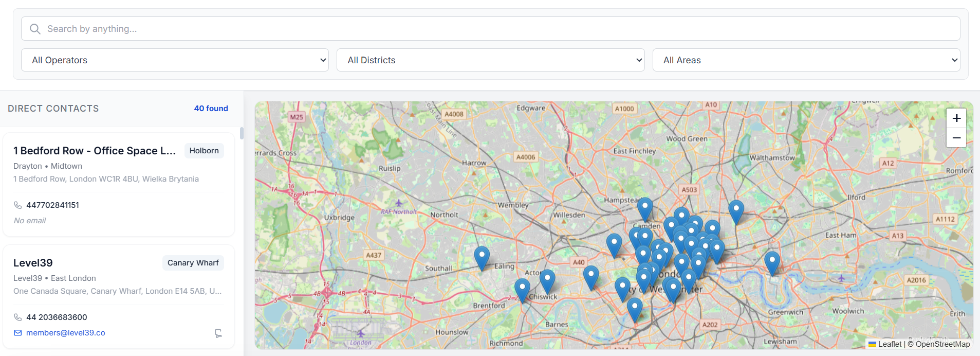Email members@level39.co from the Level39 card
The image size is (980, 356).
pyautogui.click(x=66, y=333)
